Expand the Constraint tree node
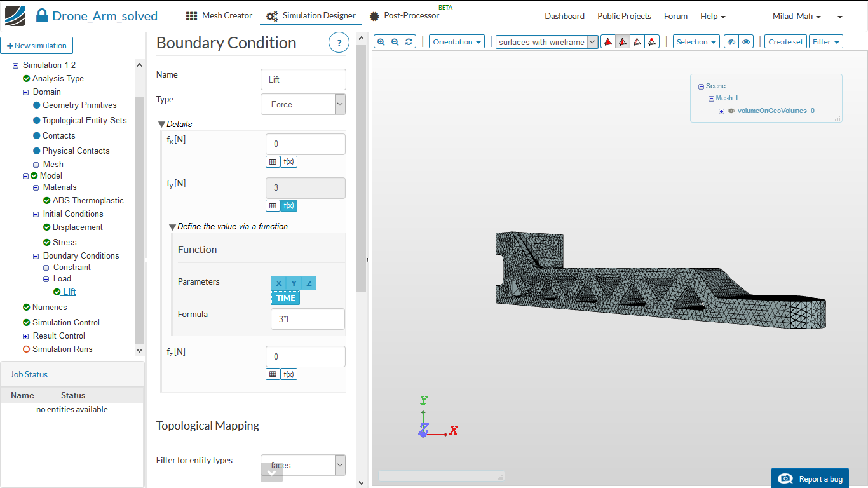This screenshot has height=488, width=868. [46, 268]
